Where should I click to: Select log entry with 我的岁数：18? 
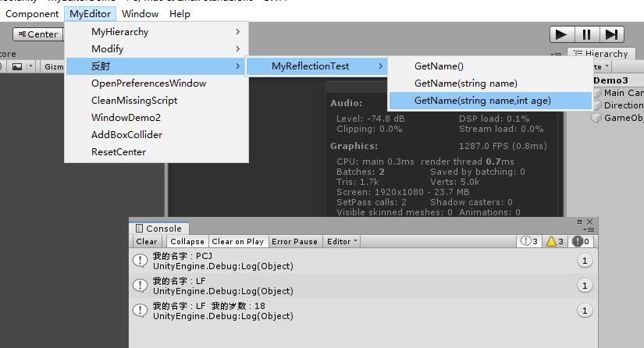click(x=364, y=311)
